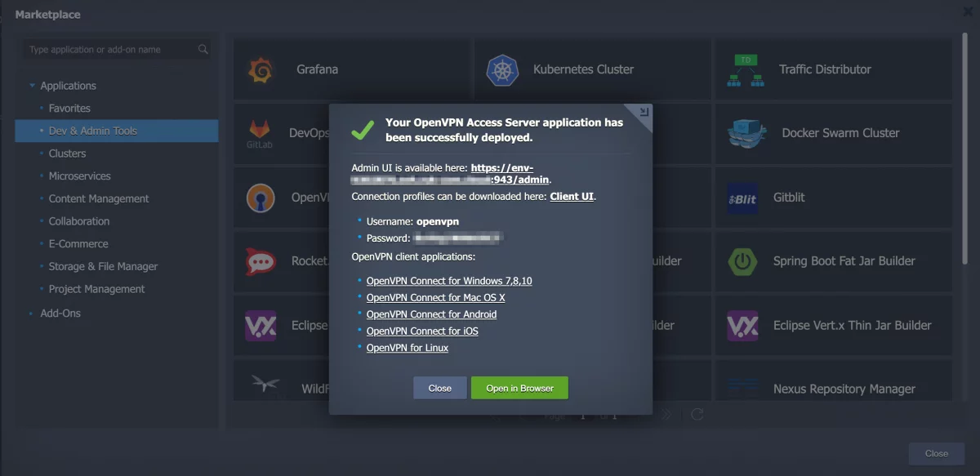Select the OpenVPN keyhole icon
The width and height of the screenshot is (980, 476).
coord(261,198)
